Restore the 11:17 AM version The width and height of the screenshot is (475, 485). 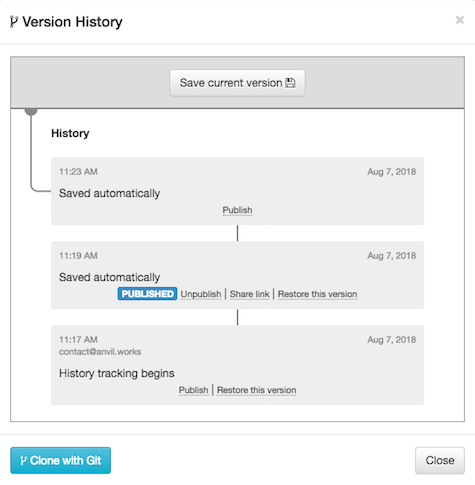coord(256,390)
